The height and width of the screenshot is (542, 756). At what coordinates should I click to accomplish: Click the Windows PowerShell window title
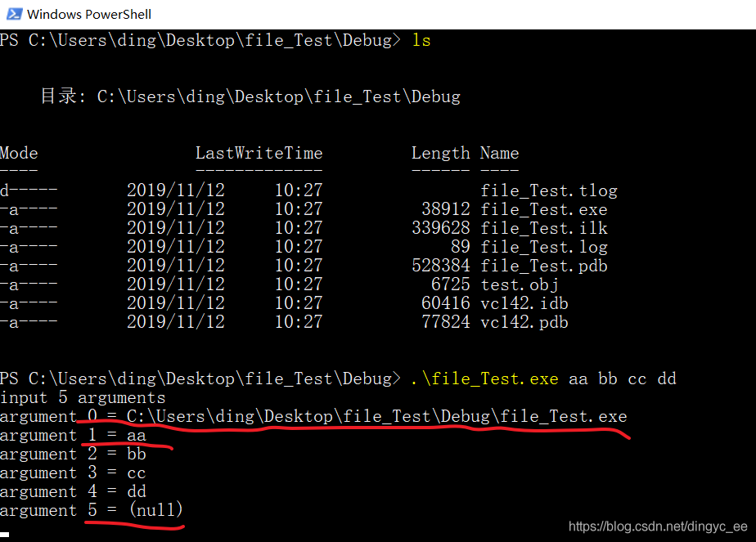click(x=89, y=15)
